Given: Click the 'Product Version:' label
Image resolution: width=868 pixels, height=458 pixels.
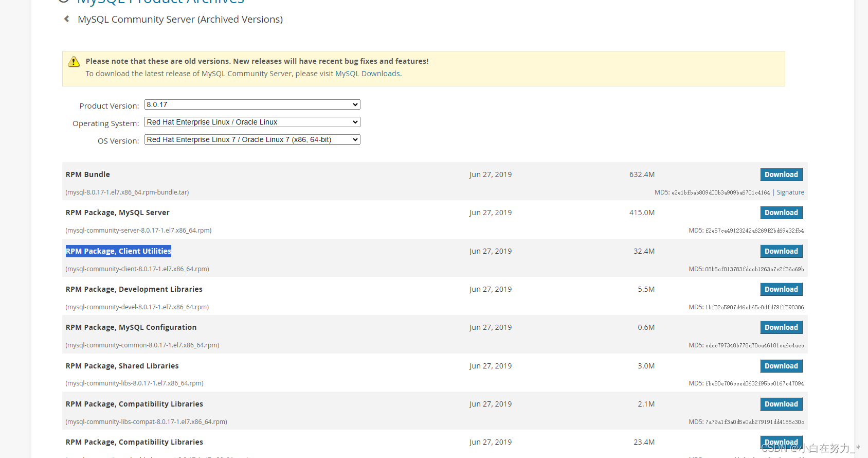Looking at the screenshot, I should pos(109,106).
